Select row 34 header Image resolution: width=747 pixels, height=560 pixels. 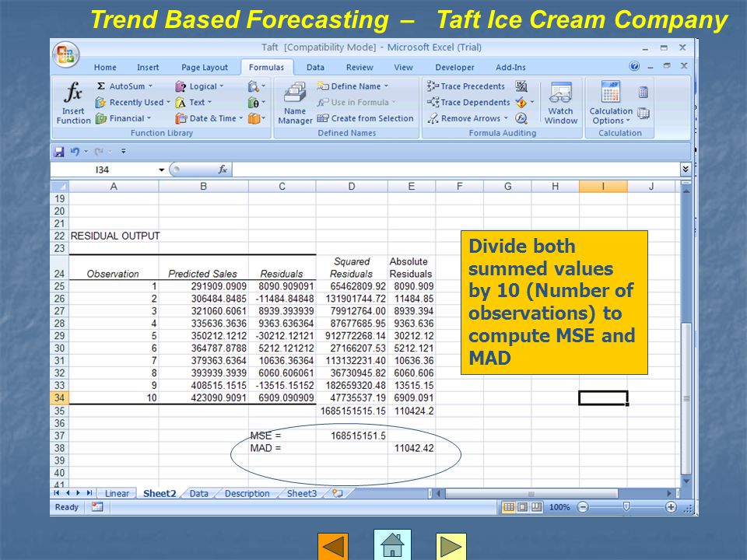click(x=59, y=397)
